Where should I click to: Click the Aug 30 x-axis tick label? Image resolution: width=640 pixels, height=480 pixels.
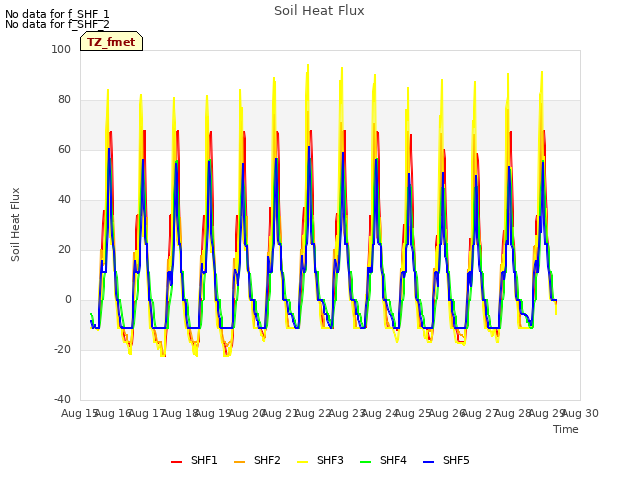click(580, 413)
